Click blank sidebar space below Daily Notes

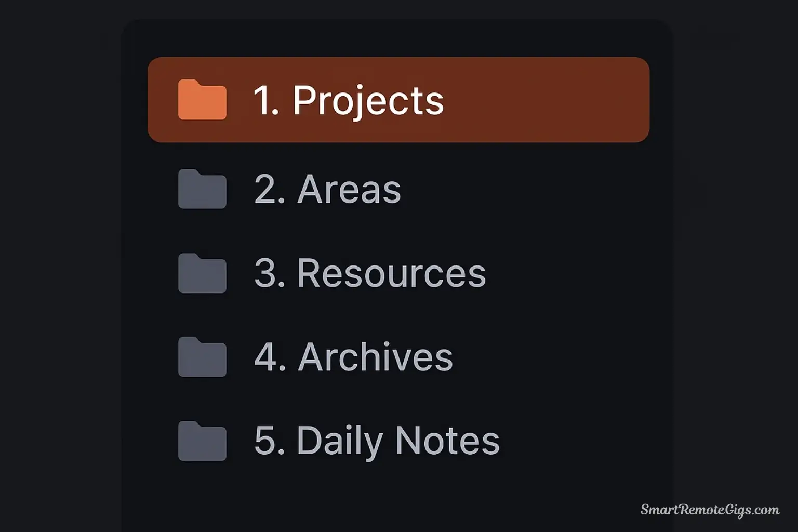click(395, 494)
